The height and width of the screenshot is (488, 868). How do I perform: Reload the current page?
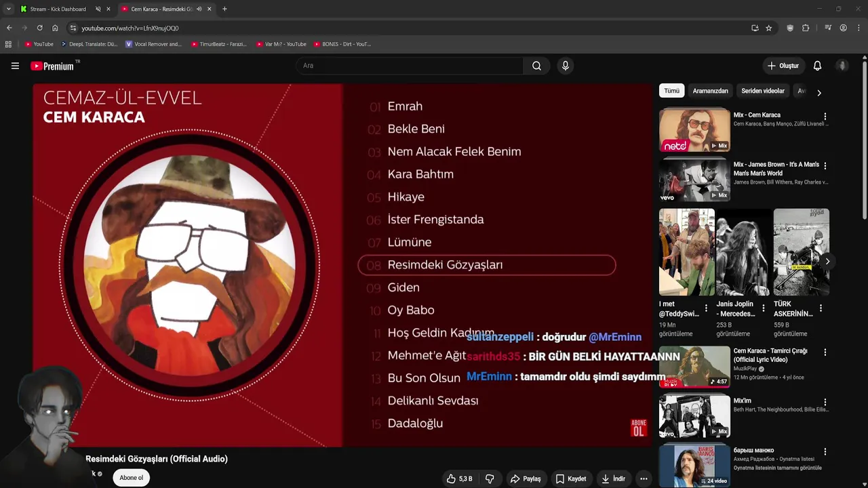(39, 28)
